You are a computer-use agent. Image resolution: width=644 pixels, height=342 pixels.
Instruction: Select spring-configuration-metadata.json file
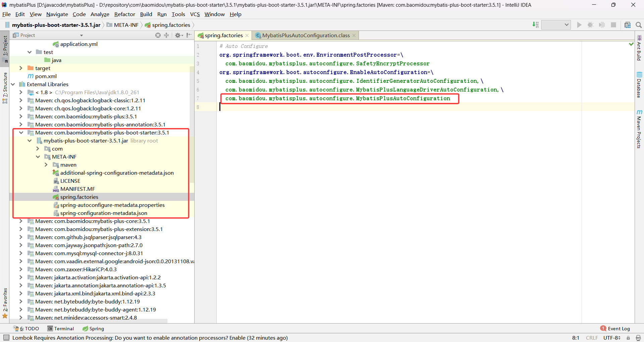(x=104, y=213)
